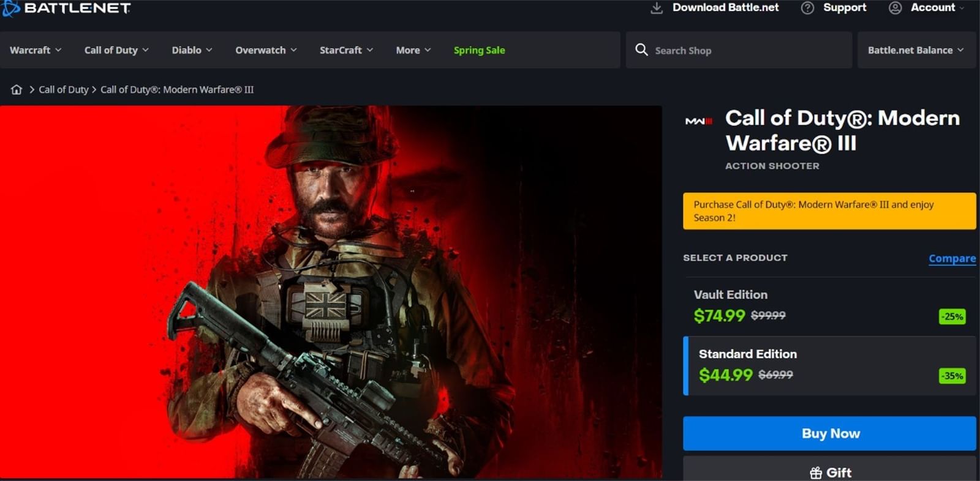Screen dimensions: 980x481
Task: Click the $74.99 Vault price
Action: [x=720, y=316]
